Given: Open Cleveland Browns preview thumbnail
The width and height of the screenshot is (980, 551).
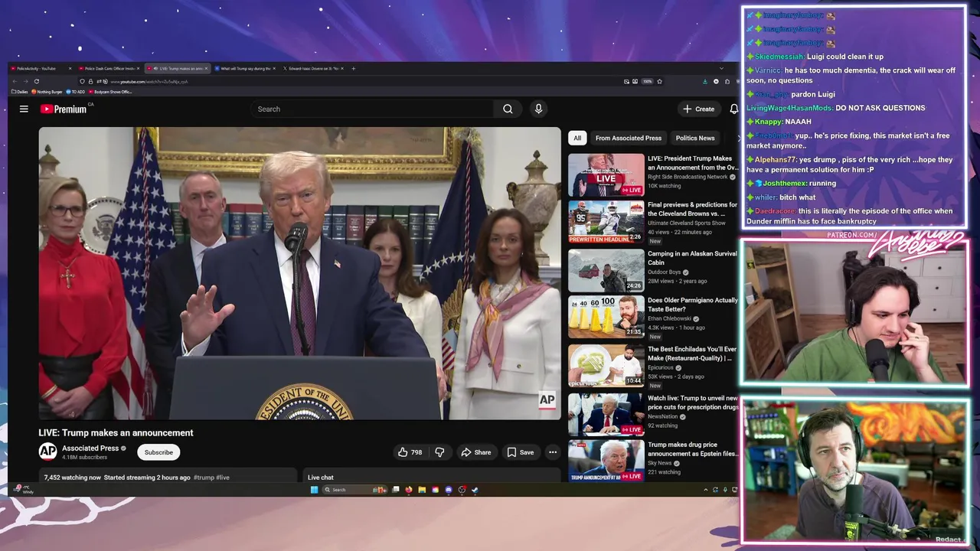Looking at the screenshot, I should point(606,222).
